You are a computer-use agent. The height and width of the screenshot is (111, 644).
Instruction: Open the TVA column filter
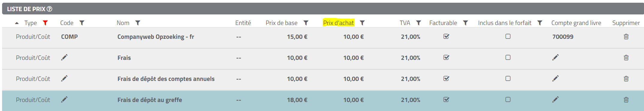[418, 23]
